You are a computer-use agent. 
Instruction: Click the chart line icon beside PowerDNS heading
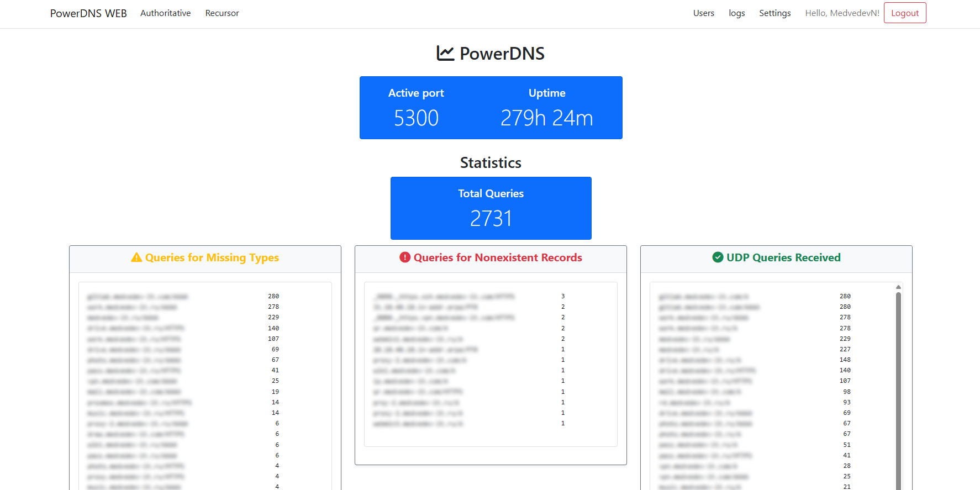[445, 53]
